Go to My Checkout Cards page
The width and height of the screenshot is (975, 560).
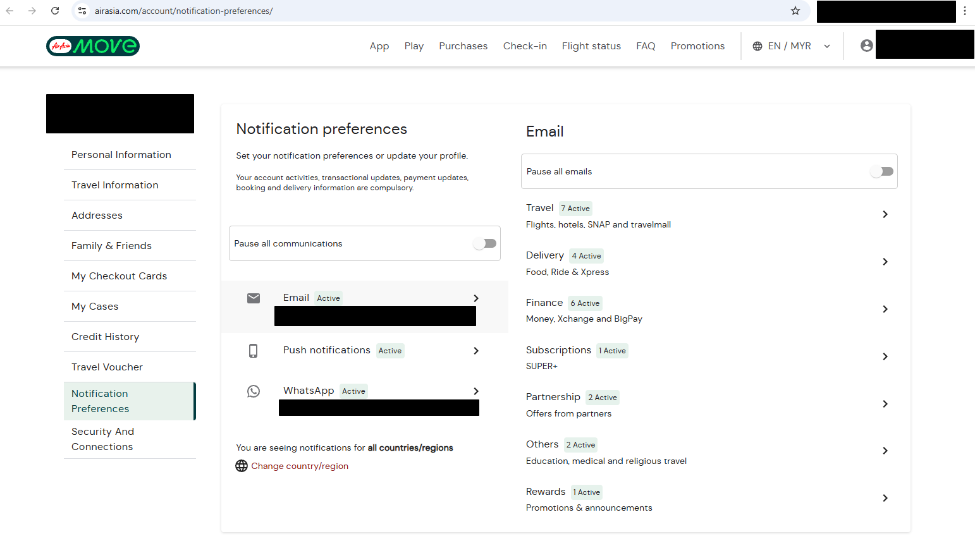[130, 276]
